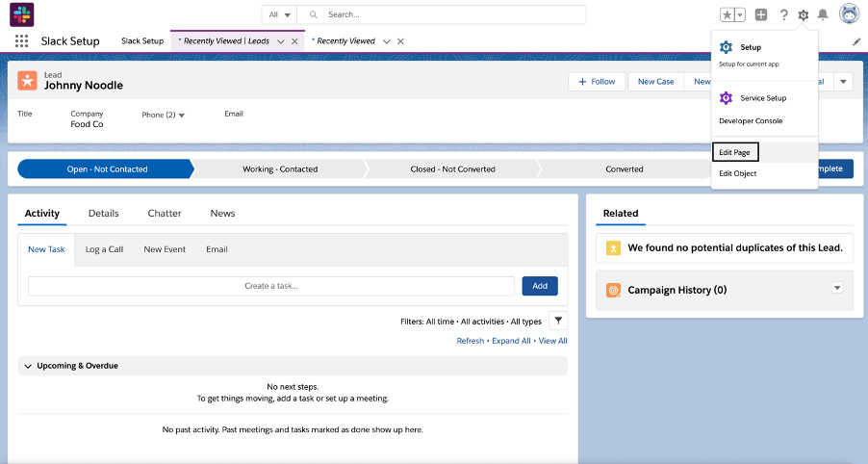Expand Recently Viewed Leads tab chevron
The height and width of the screenshot is (464, 868).
click(281, 41)
